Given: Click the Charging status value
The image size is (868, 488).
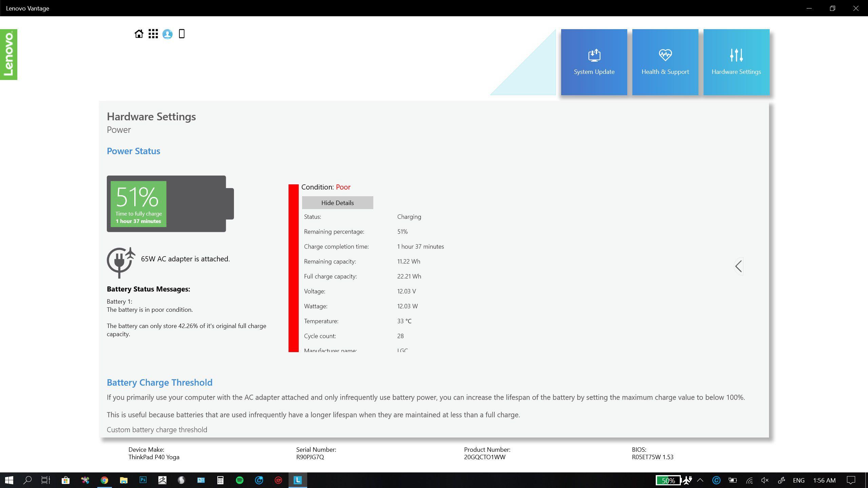Looking at the screenshot, I should [x=409, y=217].
